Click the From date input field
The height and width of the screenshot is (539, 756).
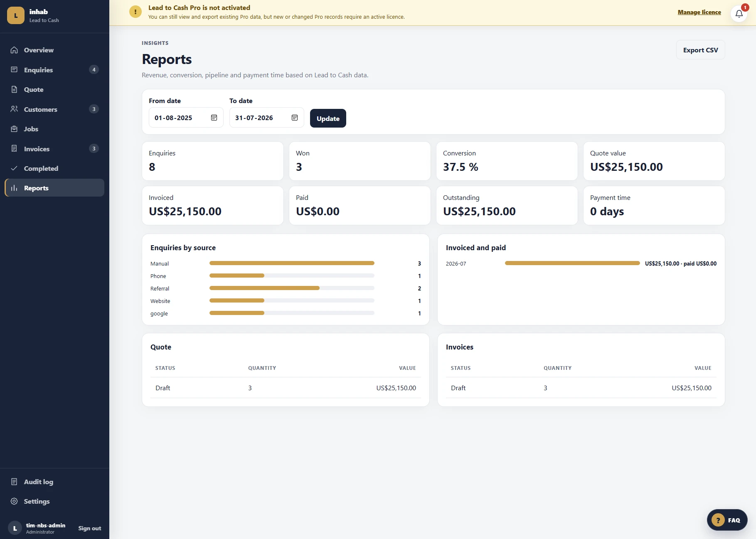point(186,118)
